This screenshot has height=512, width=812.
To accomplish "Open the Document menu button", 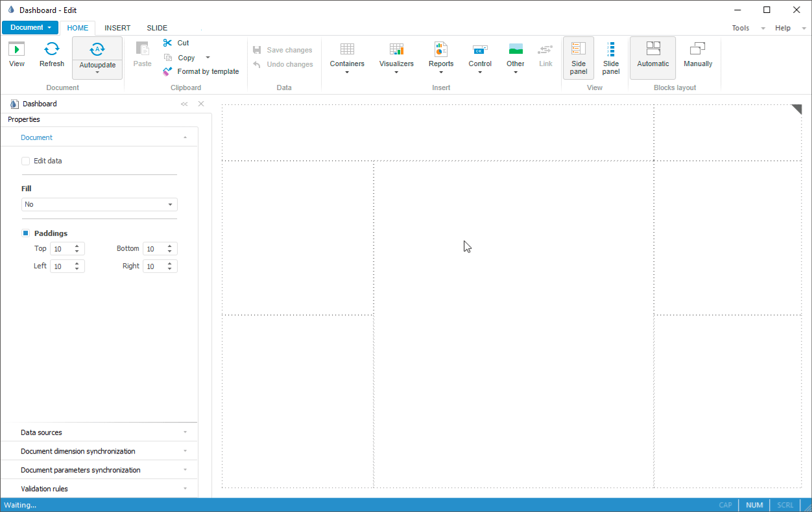I will (x=30, y=28).
